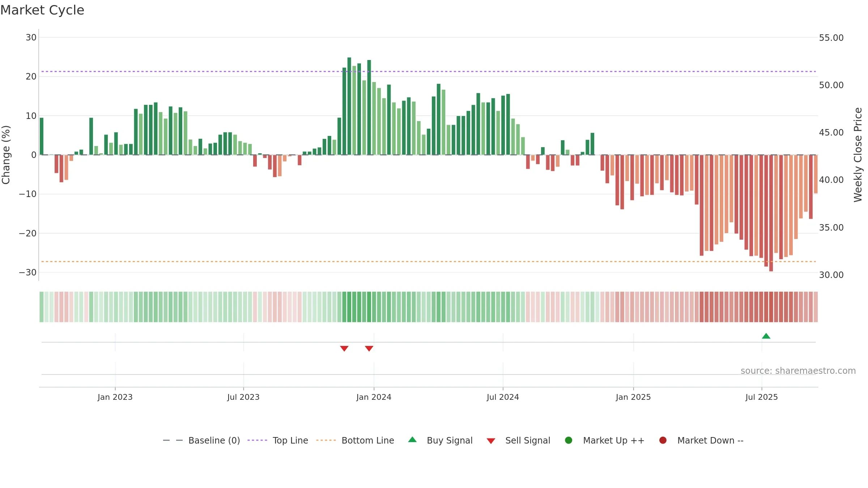Screen dimensions: 868x488
Task: Click the Jul 2023 x-axis label
Action: 243,397
